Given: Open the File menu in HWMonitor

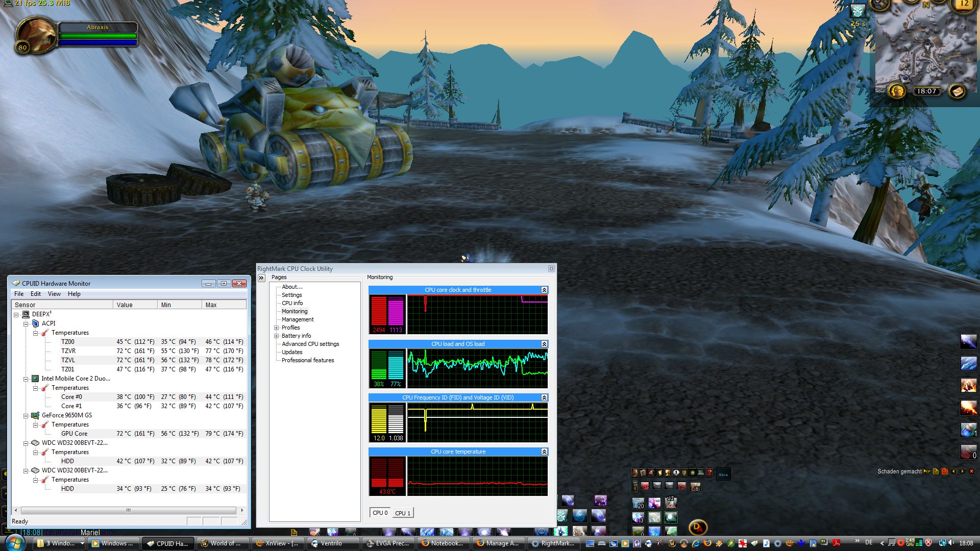Looking at the screenshot, I should (x=19, y=294).
